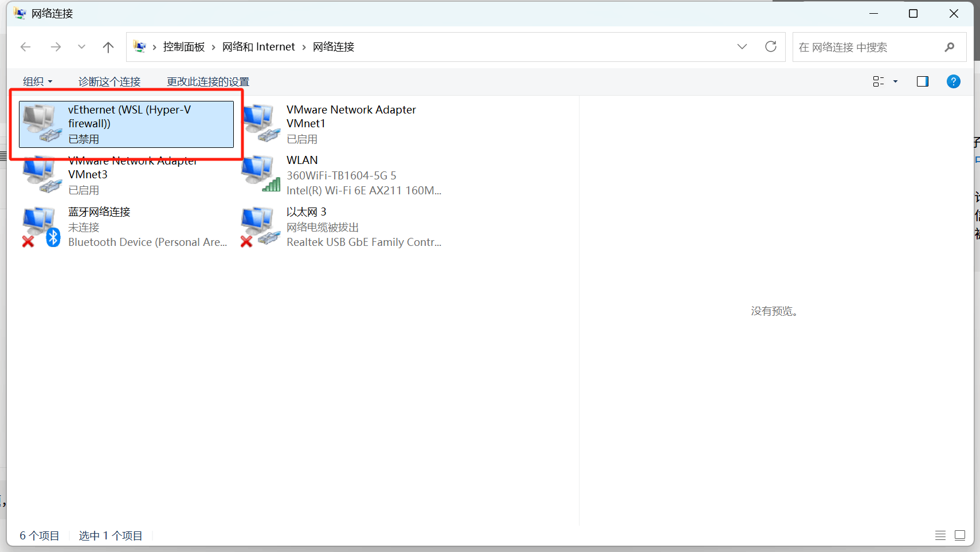Screen dimensions: 980x552
Task: Select the Bluetooth network connection
Action: pos(99,226)
